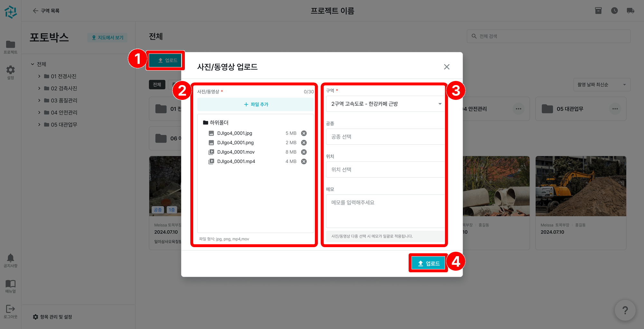644x329 pixels.
Task: Click the 메모 text area
Action: [385, 211]
